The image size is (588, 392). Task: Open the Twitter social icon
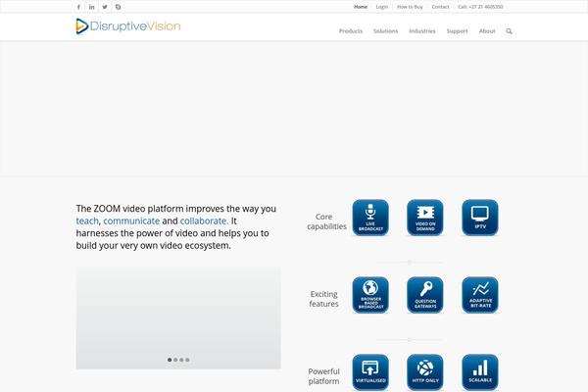[x=105, y=7]
